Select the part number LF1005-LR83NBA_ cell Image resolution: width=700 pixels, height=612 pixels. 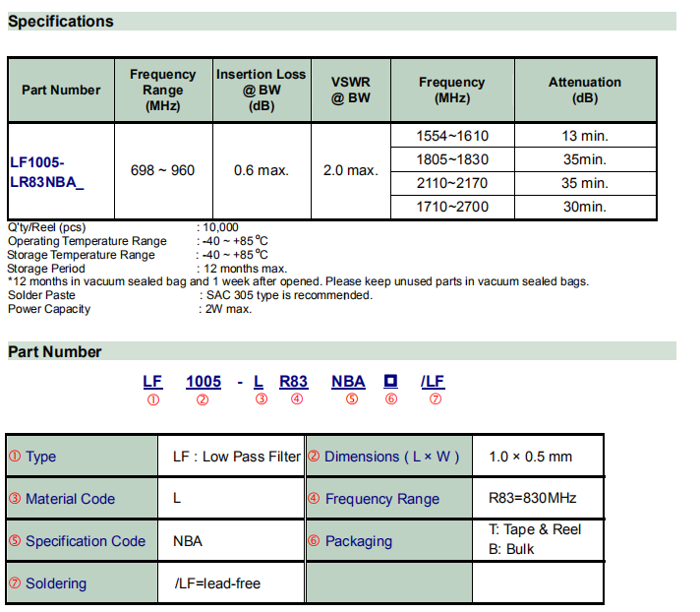[x=61, y=171]
